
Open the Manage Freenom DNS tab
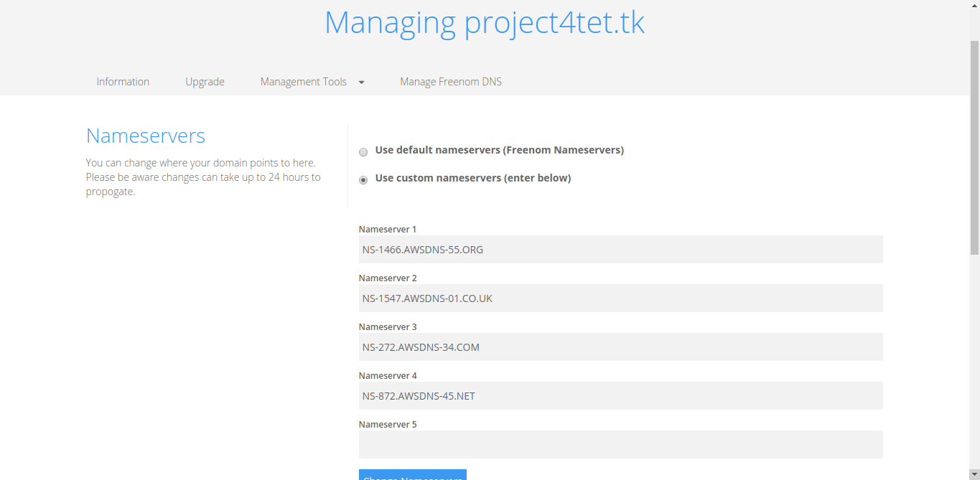click(x=451, y=82)
